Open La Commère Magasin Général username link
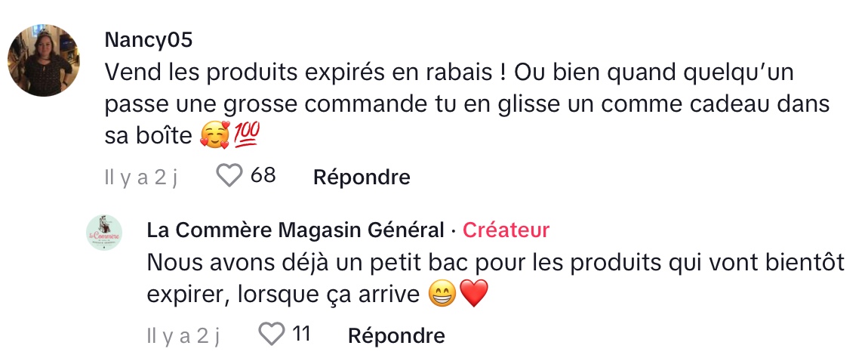This screenshot has height=361, width=868. click(x=295, y=230)
